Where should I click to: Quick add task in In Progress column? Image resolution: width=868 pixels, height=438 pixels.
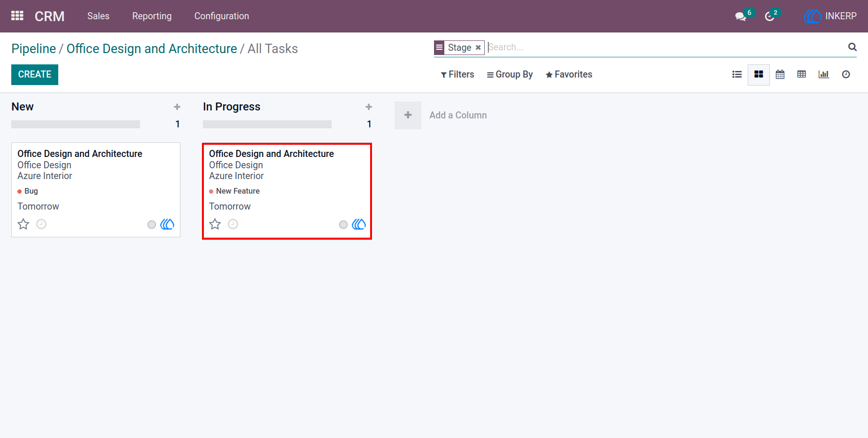369,107
